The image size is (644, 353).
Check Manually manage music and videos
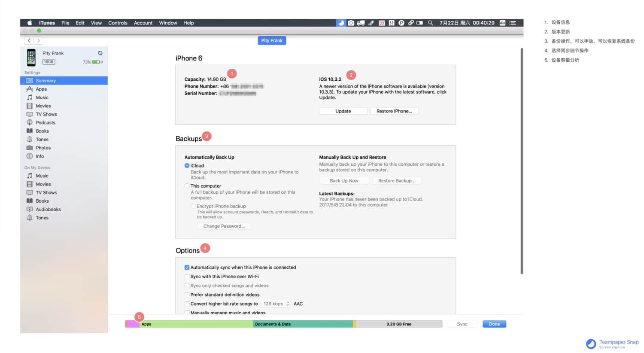point(187,312)
